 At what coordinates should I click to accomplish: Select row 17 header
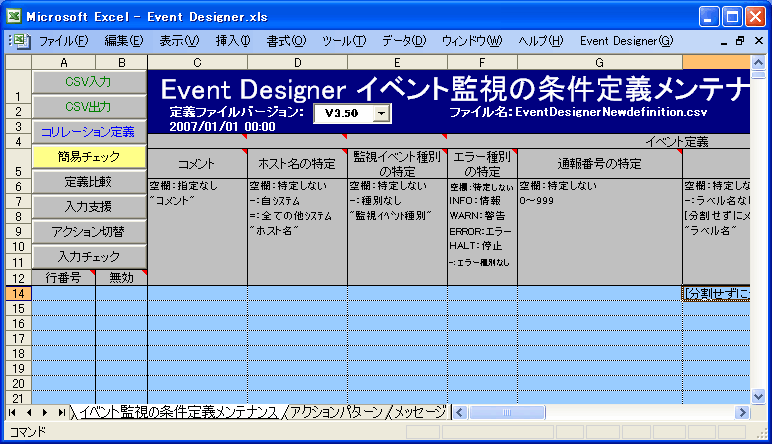(18, 339)
